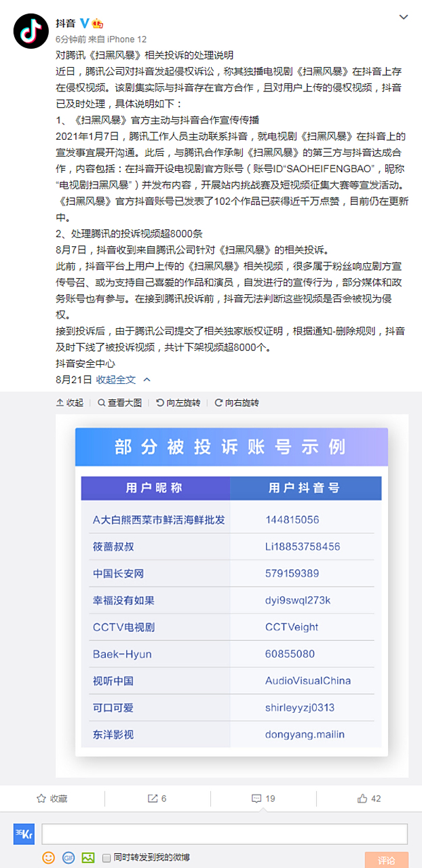Click the 评论 submit button

(386, 860)
